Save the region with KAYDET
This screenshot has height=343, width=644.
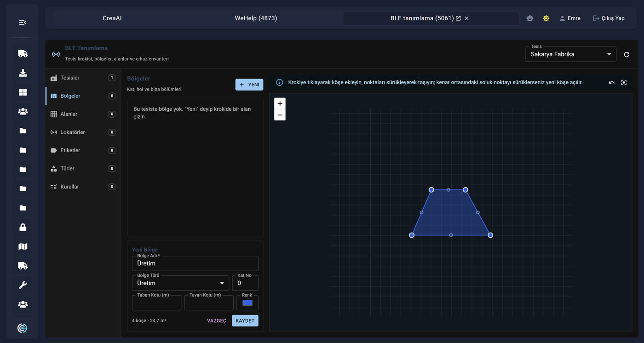click(x=245, y=321)
